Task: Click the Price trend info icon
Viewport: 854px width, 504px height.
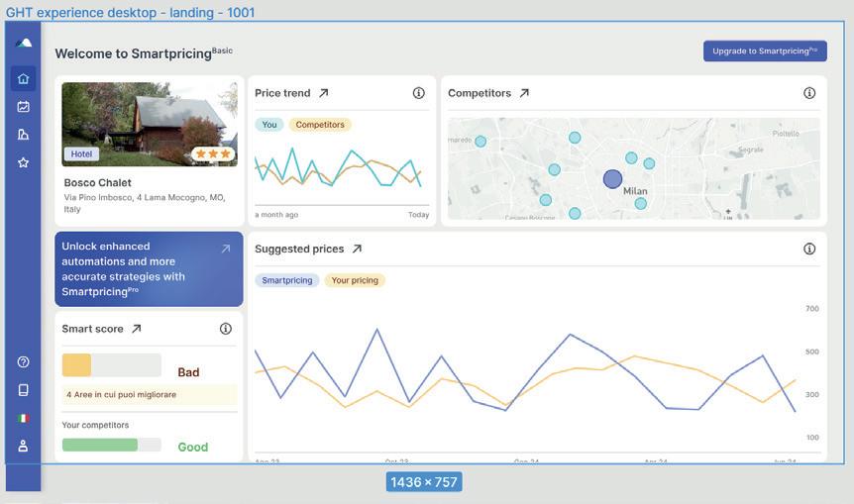Action: click(x=418, y=93)
